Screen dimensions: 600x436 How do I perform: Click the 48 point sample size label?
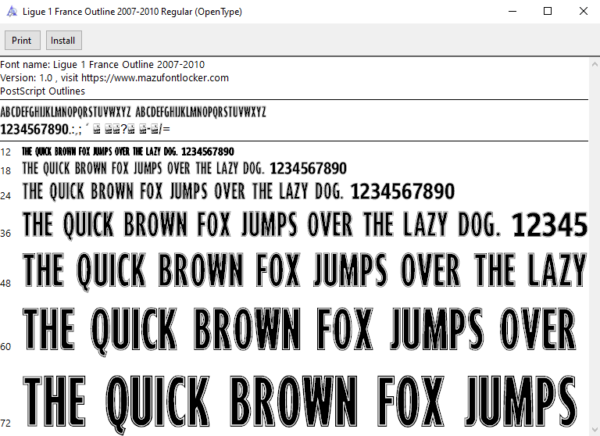6,283
